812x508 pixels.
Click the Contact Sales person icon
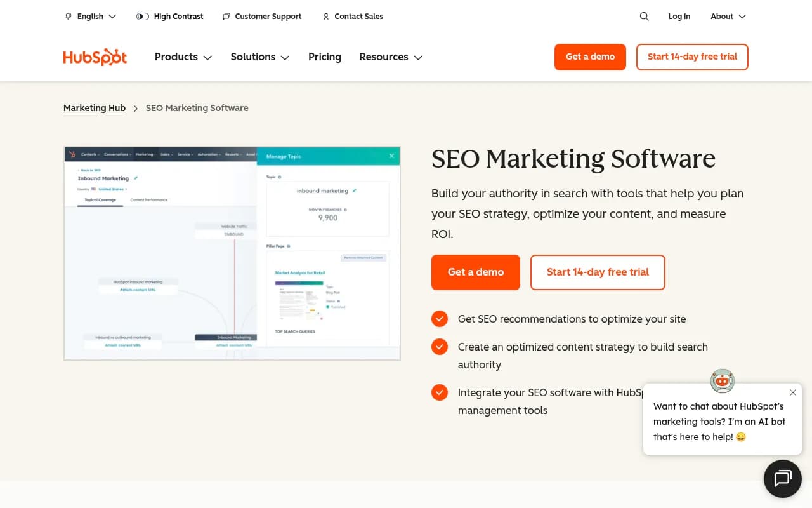(325, 17)
